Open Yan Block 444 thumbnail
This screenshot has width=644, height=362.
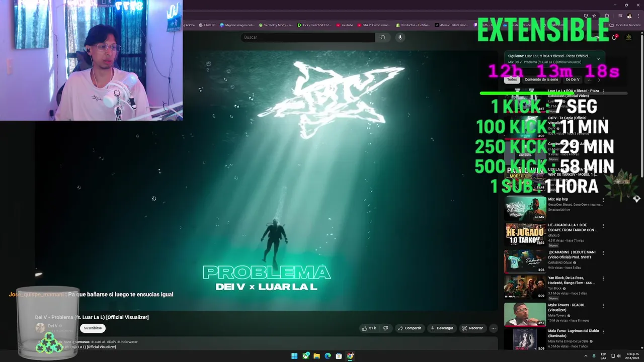(x=525, y=288)
